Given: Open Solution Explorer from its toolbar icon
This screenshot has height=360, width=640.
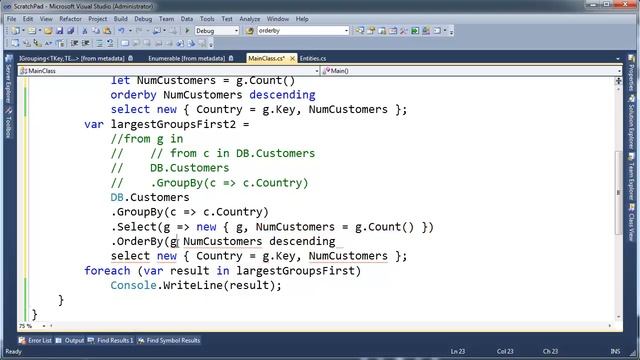Looking at the screenshot, I should (x=360, y=31).
